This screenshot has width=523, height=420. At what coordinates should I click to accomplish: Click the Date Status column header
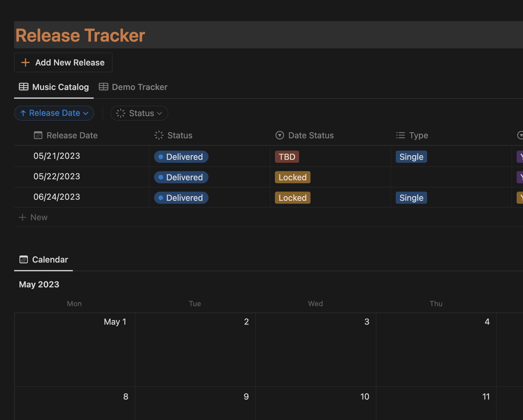304,135
